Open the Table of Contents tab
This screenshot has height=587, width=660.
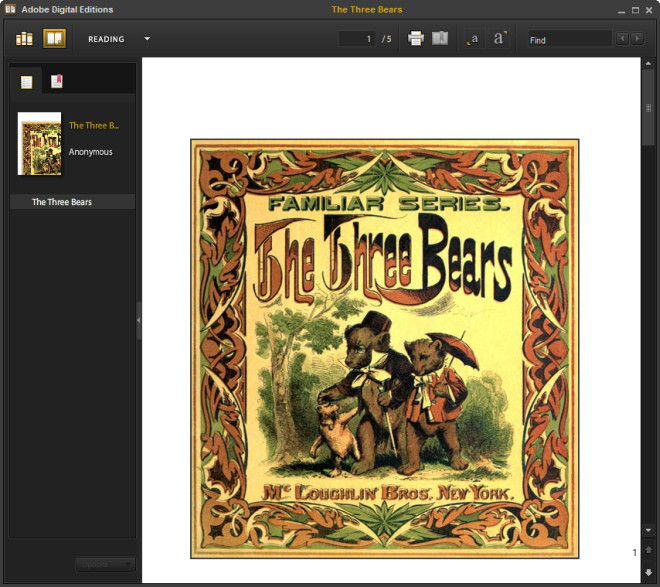click(x=27, y=82)
